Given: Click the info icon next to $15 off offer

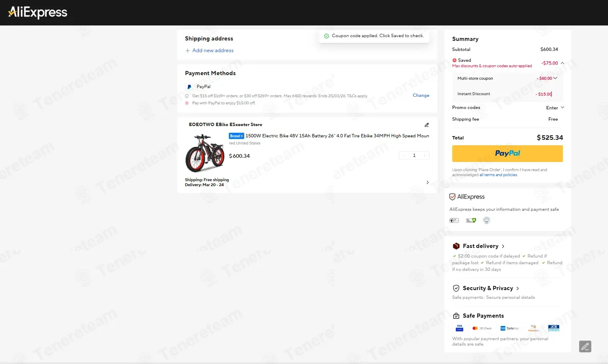Looking at the screenshot, I should pyautogui.click(x=187, y=96).
